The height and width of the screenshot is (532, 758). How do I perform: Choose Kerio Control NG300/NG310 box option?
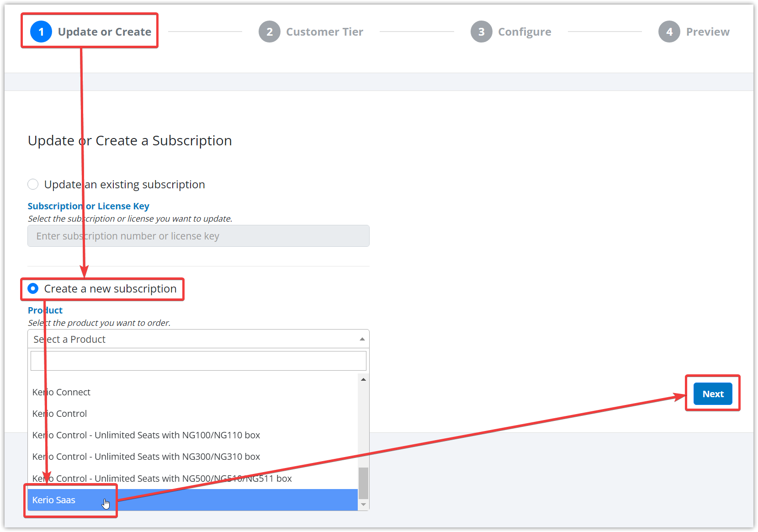pyautogui.click(x=192, y=457)
